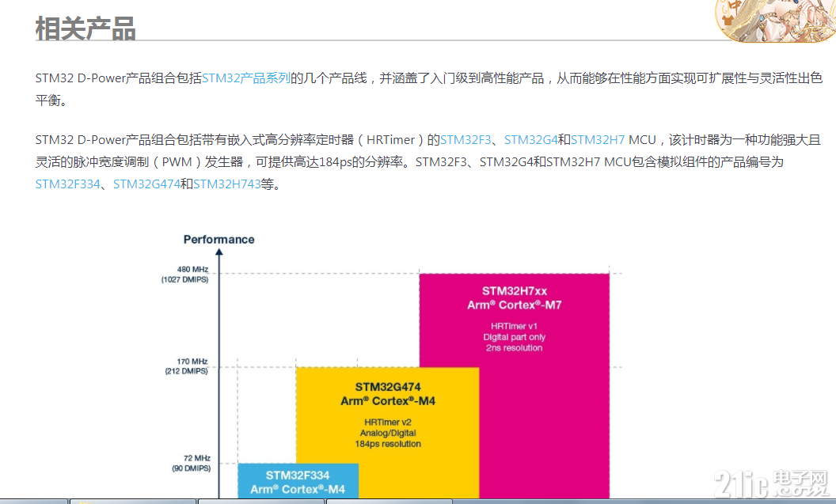The image size is (836, 504).
Task: Click the HRTimer text in second paragraph
Action: pos(390,140)
